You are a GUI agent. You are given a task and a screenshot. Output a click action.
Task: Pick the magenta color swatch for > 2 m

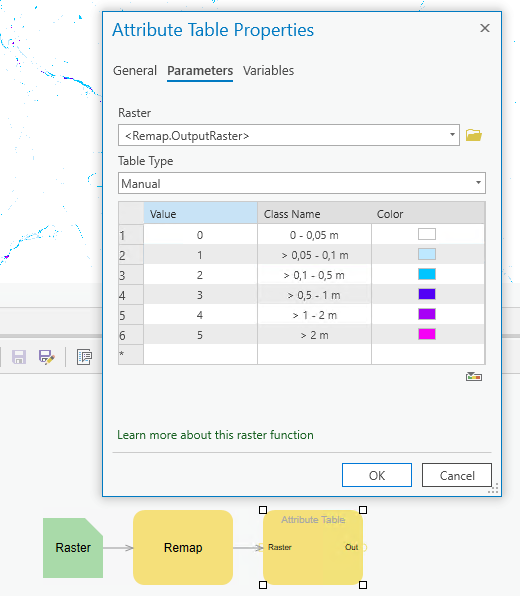[427, 334]
